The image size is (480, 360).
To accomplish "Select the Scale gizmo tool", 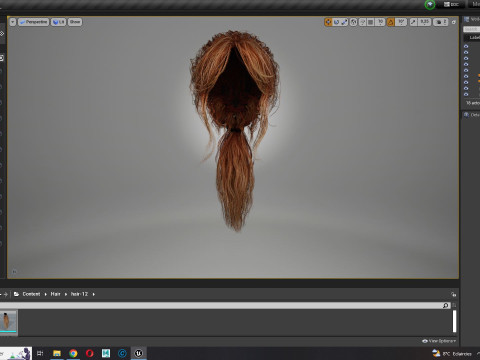I will [x=344, y=22].
